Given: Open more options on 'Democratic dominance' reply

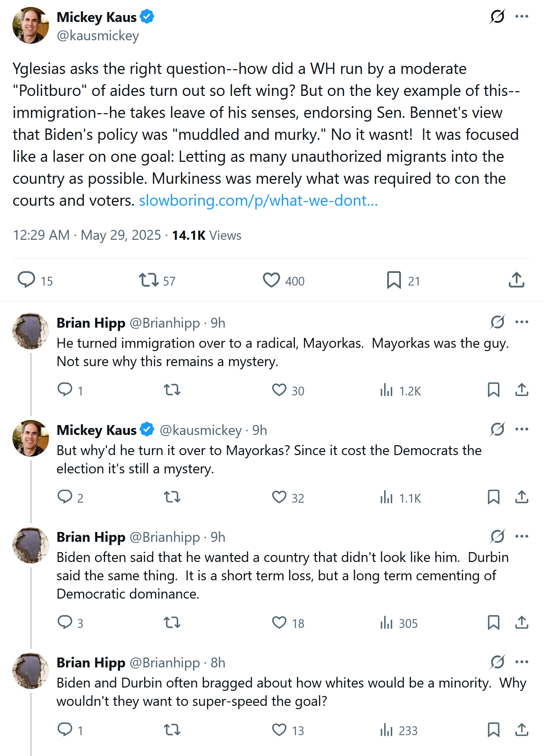Looking at the screenshot, I should click(x=522, y=537).
